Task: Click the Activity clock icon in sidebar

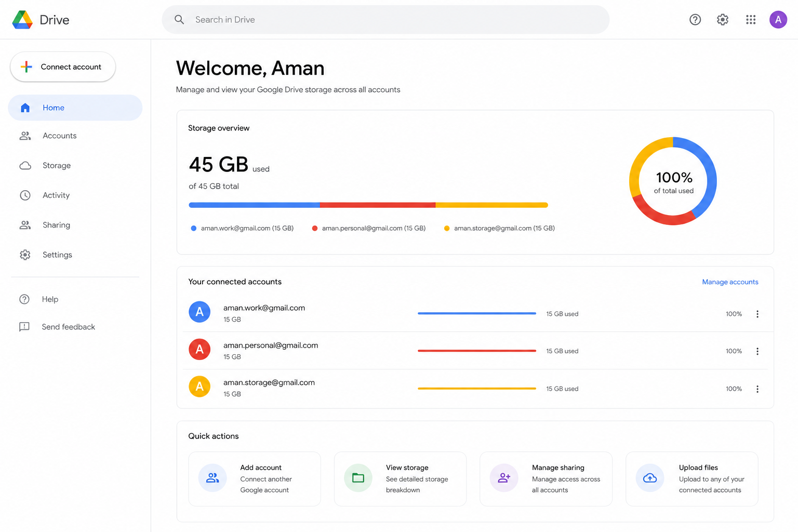Action: [x=25, y=195]
